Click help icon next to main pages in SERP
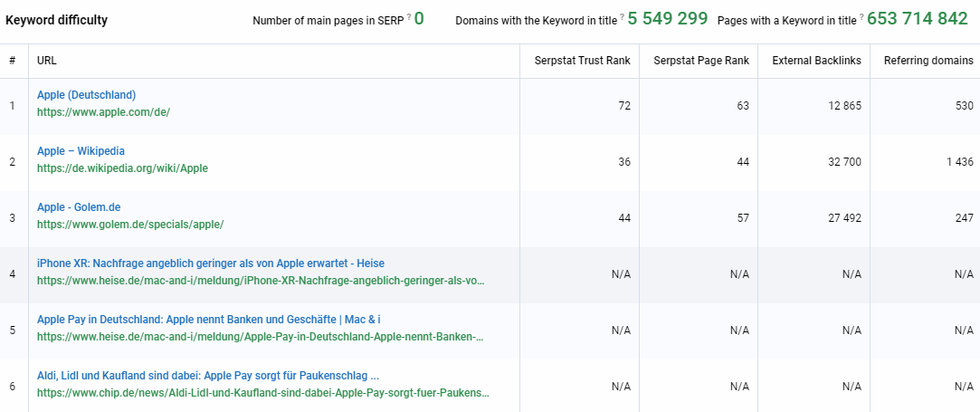980x412 pixels. click(x=409, y=17)
